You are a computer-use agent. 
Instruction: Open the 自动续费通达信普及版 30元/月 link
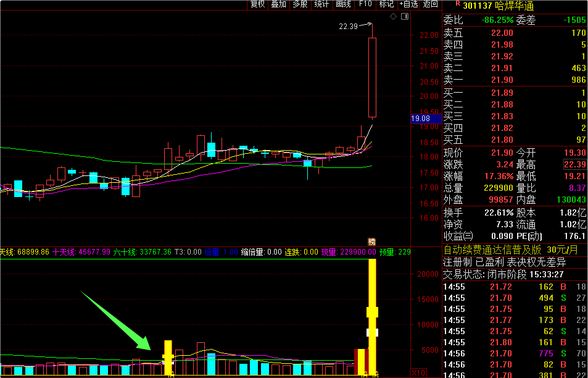pyautogui.click(x=511, y=250)
